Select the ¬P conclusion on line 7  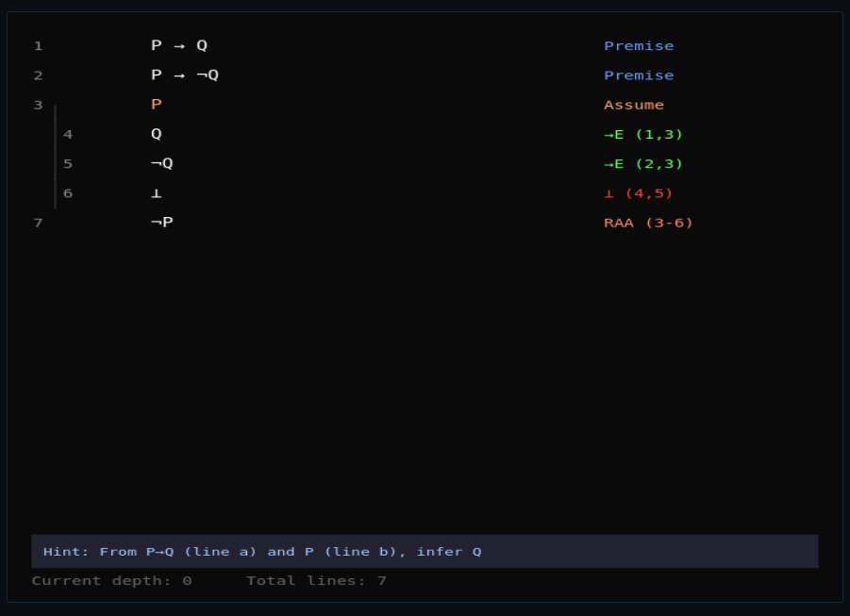[x=160, y=222]
